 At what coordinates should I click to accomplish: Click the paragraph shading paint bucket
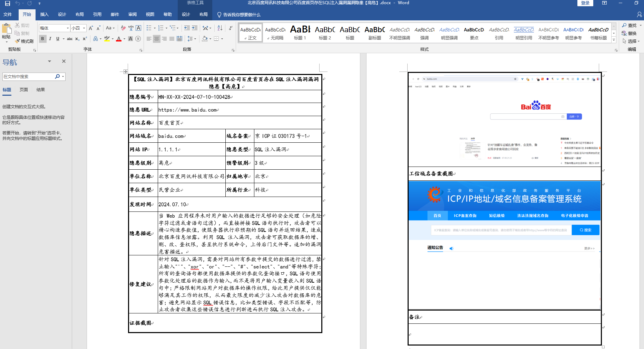(205, 39)
